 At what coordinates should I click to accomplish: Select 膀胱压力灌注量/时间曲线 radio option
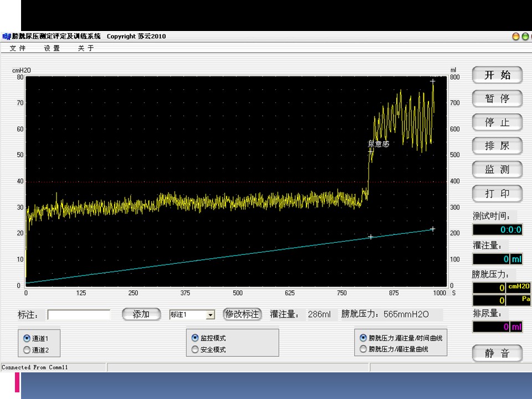click(x=363, y=337)
